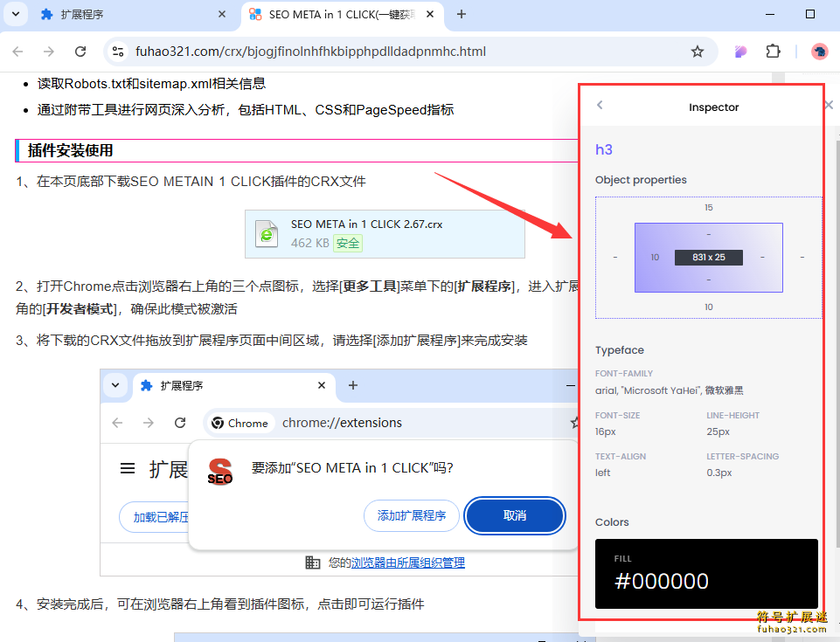The image size is (840, 642).
Task: Click the left padding value 10 in box model
Action: pyautogui.click(x=655, y=258)
